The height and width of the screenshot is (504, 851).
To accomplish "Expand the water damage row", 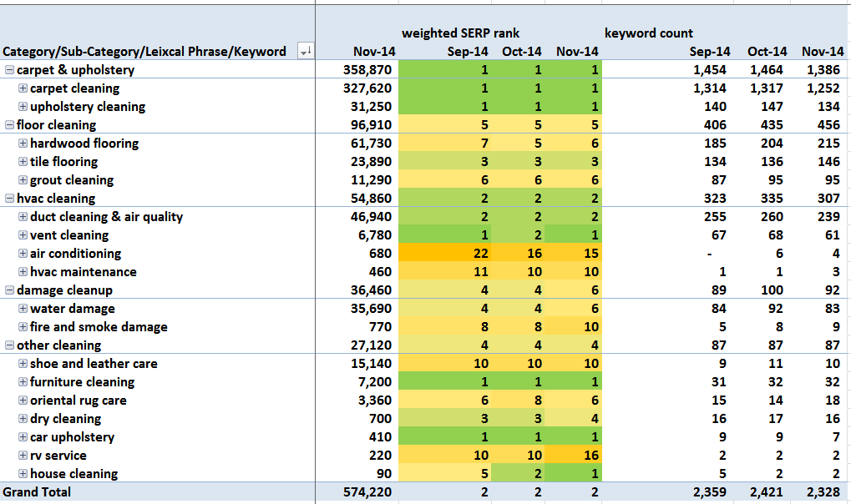I will [23, 309].
